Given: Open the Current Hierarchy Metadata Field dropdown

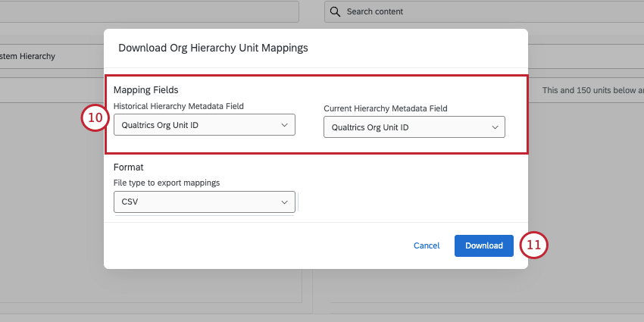Looking at the screenshot, I should point(414,127).
